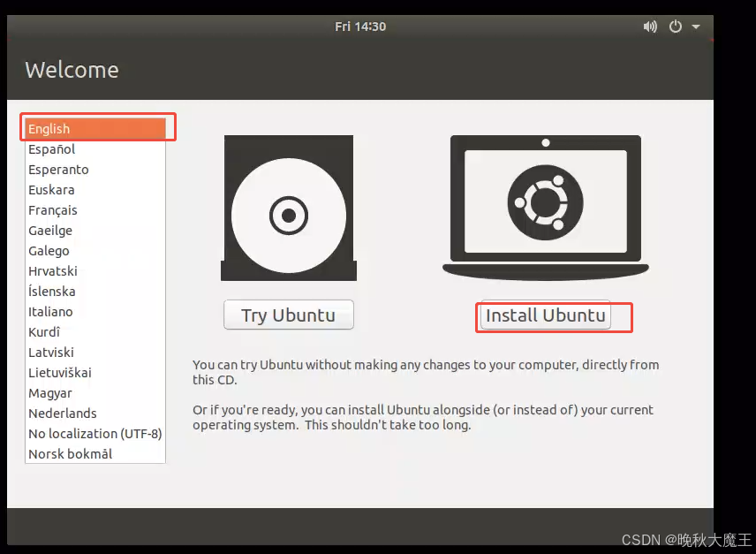Select Latviski language
Viewport: 756px width, 554px height.
95,352
